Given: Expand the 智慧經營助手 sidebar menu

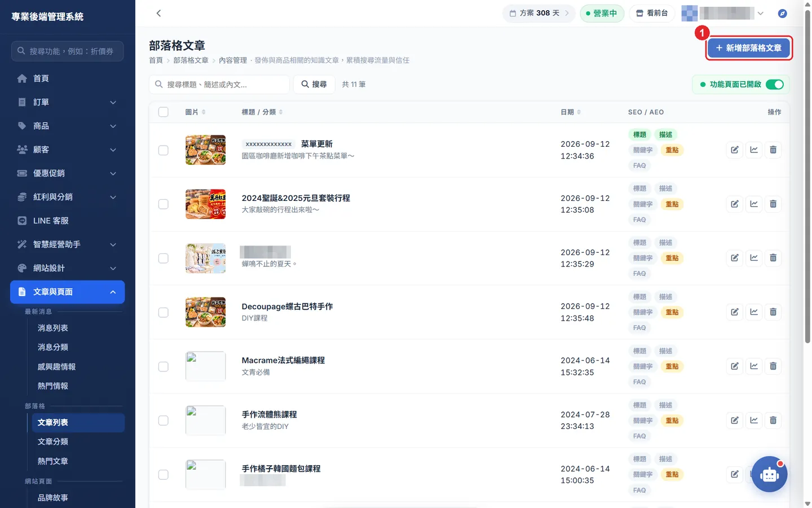Looking at the screenshot, I should [68, 244].
